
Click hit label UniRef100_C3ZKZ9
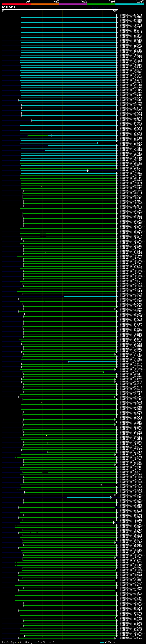click(x=131, y=638)
